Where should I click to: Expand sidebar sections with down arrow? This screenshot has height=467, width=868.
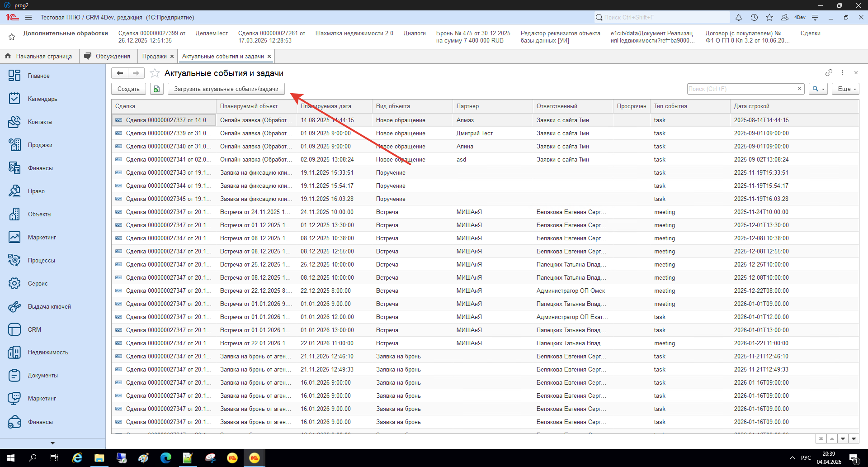coord(52,443)
